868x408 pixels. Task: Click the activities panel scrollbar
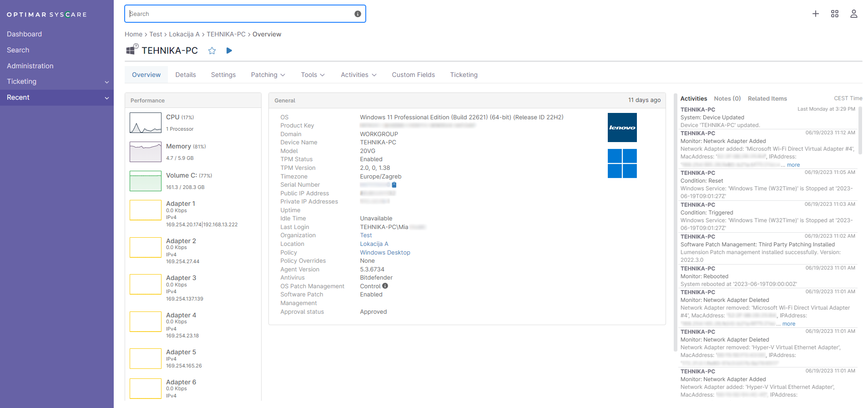tap(860, 131)
